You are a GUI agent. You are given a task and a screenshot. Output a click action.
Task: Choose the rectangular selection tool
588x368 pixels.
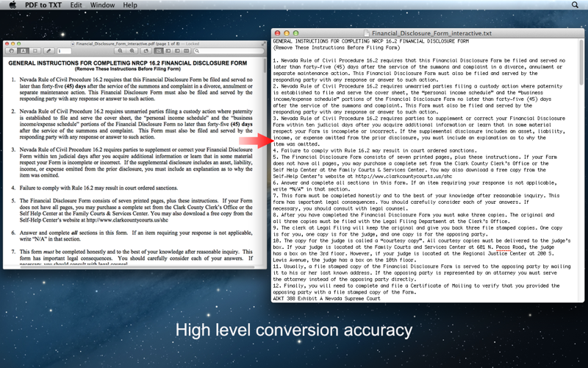click(x=35, y=51)
